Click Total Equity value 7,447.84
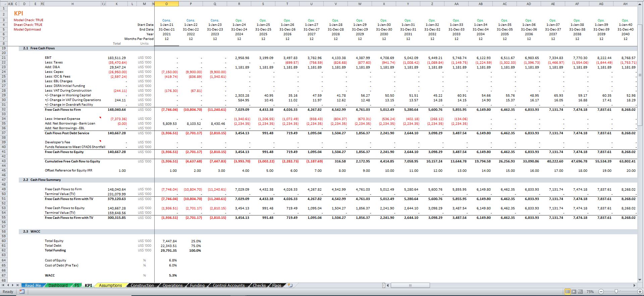This screenshot has height=296, width=644. pyautogui.click(x=169, y=241)
